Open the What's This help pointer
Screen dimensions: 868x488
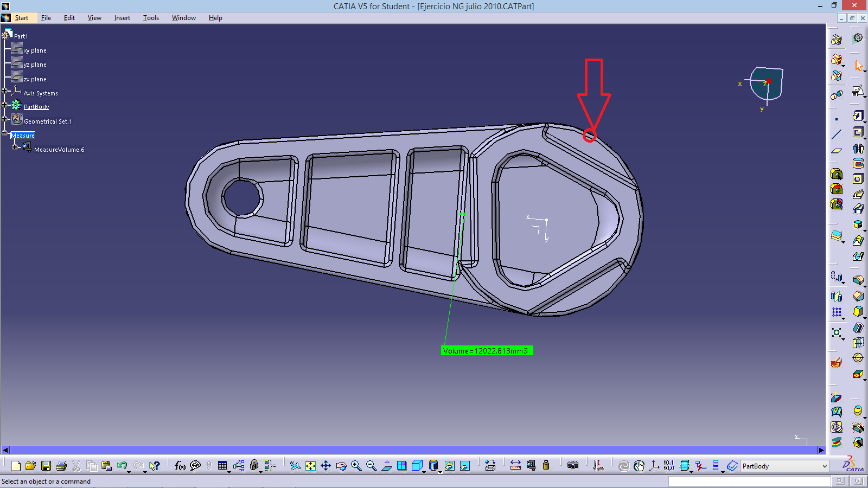pos(155,466)
